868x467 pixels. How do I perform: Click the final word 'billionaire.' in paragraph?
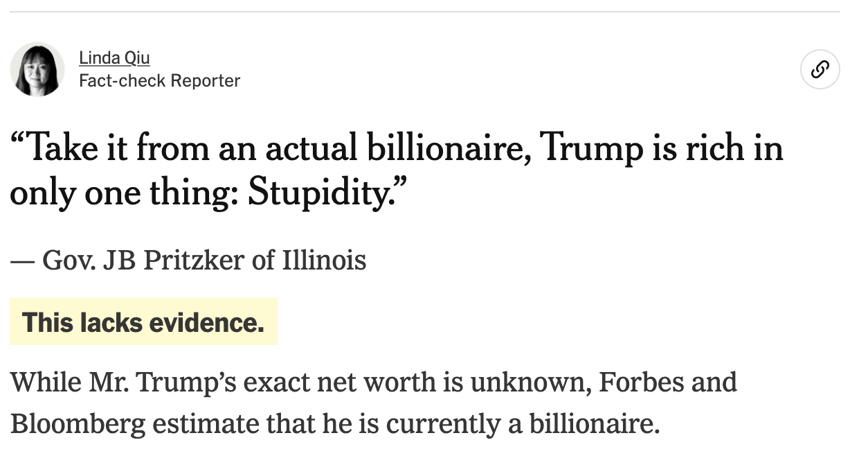pos(595,424)
